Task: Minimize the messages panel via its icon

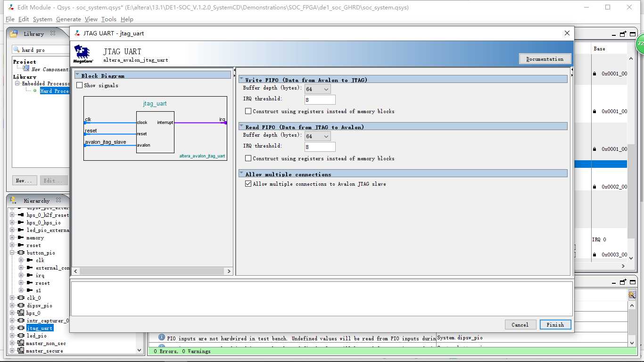Action: point(613,283)
